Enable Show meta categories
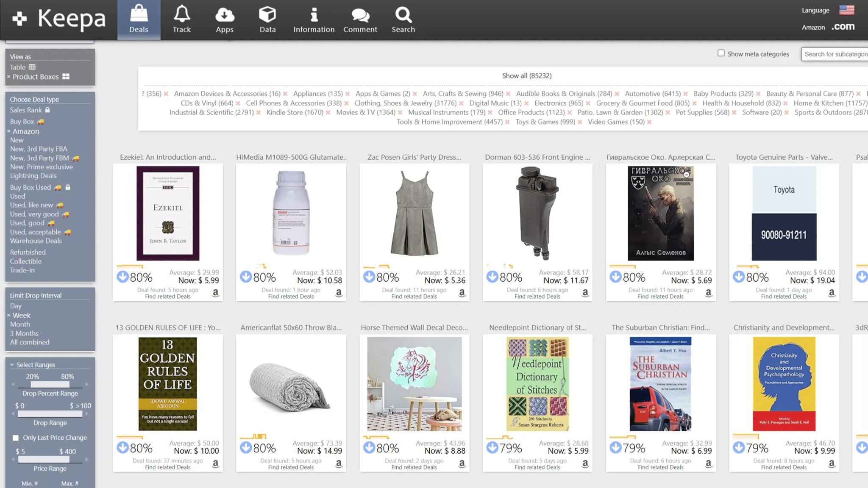 coord(721,52)
